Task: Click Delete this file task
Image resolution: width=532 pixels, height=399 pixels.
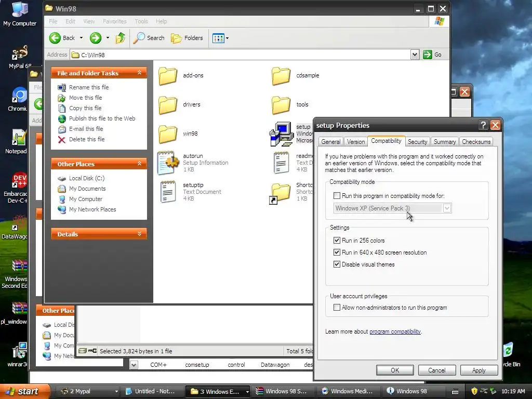Action: (87, 139)
